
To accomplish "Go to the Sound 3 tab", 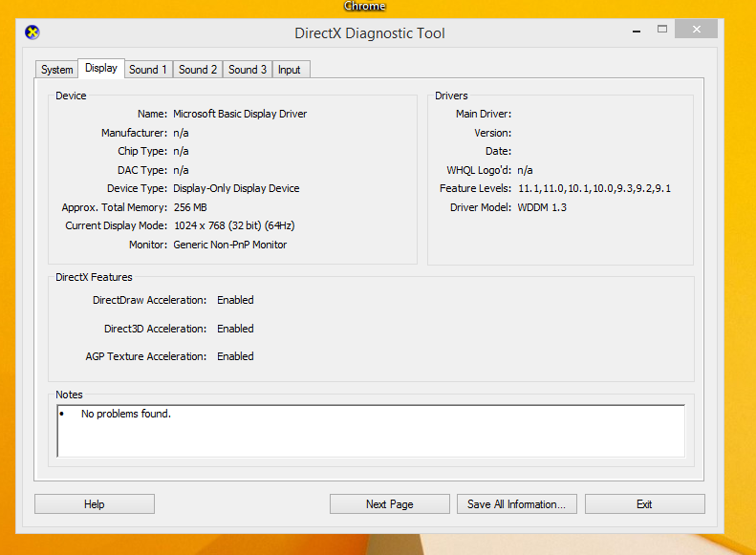I will (248, 70).
